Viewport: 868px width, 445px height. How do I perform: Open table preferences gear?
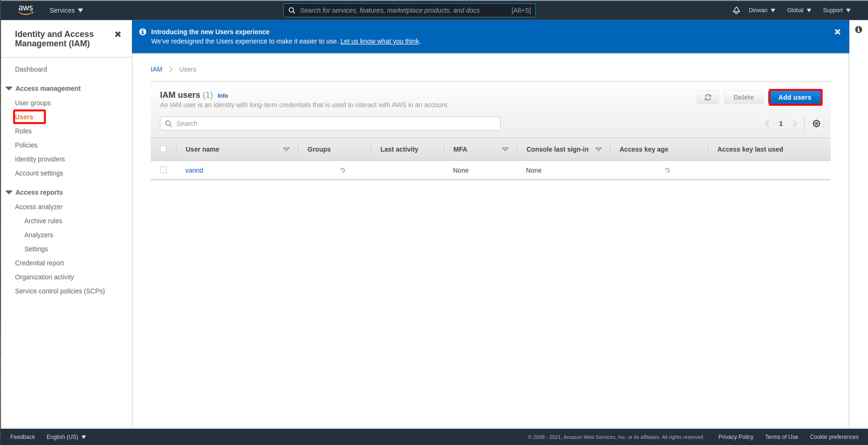(x=816, y=124)
